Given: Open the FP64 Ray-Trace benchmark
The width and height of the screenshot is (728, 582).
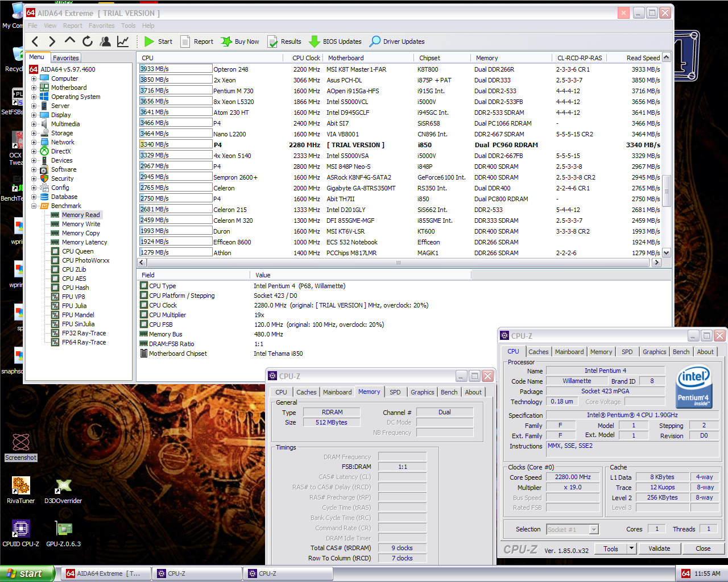Looking at the screenshot, I should [84, 342].
